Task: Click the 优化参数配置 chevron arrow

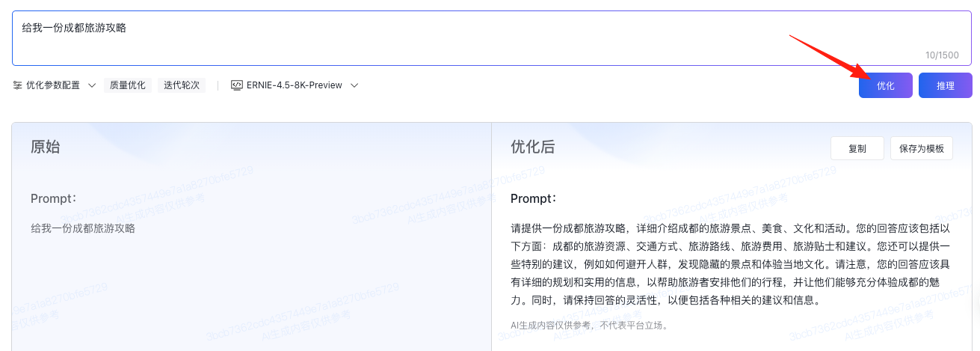Action: [x=91, y=85]
